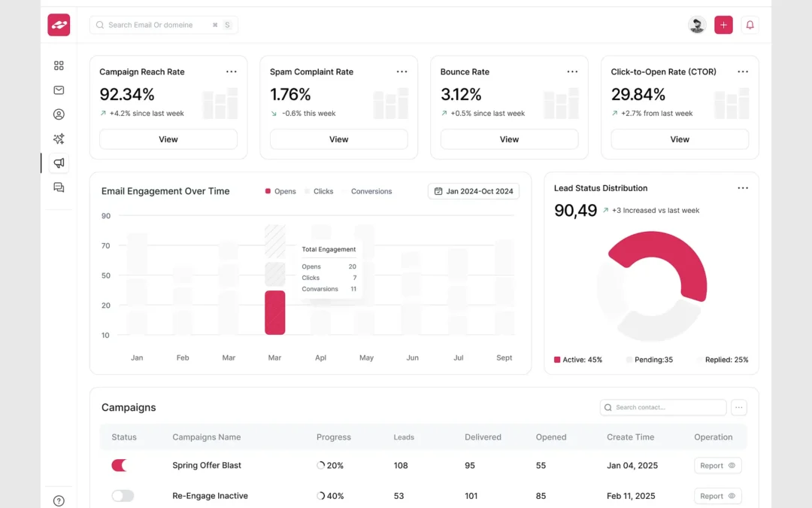Select the email inbox icon in sidebar
The image size is (812, 508).
[x=59, y=90]
